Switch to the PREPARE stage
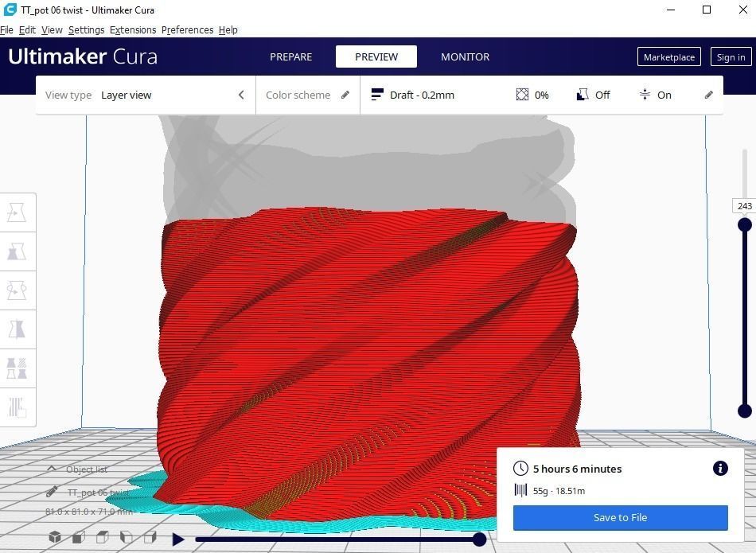Screen dimensions: 756x553 290,56
